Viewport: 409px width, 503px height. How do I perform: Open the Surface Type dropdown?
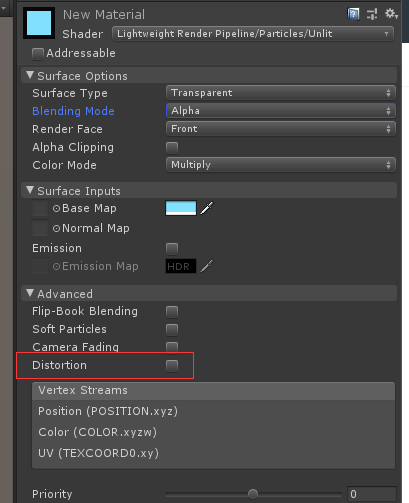point(281,93)
